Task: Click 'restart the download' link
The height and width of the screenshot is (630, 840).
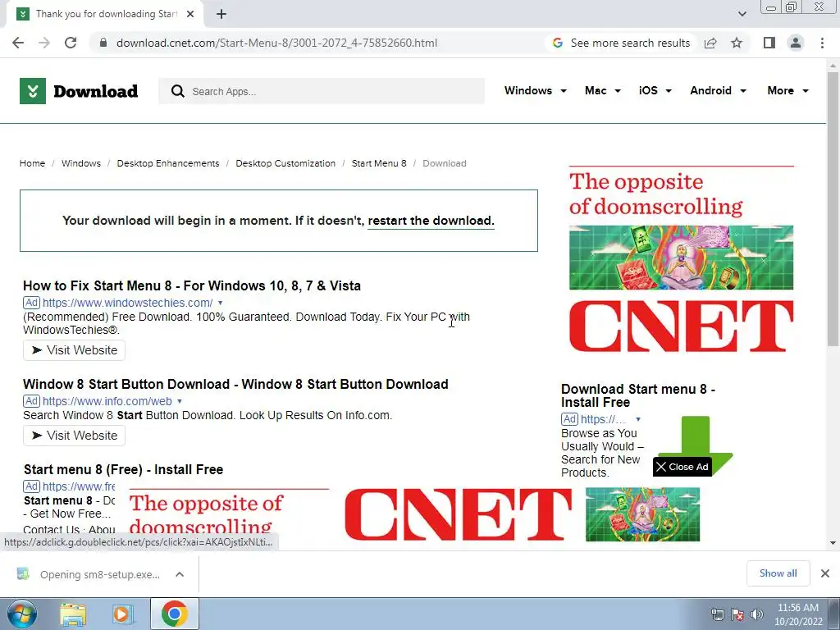Action: [x=431, y=221]
